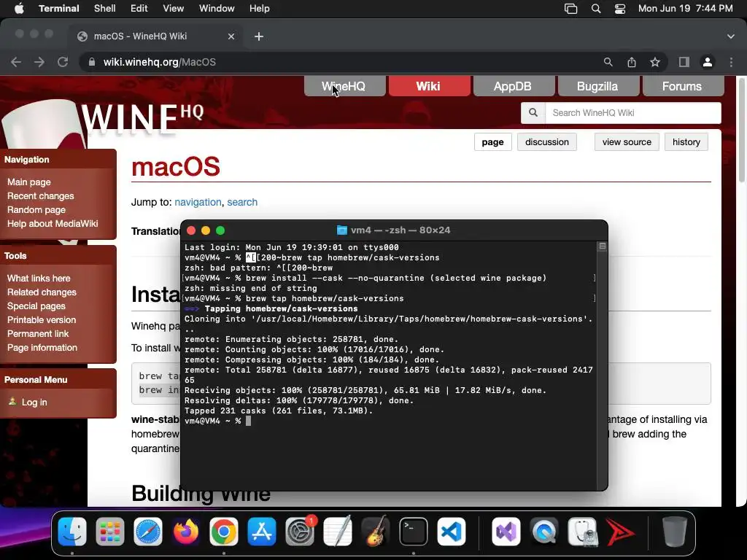The height and width of the screenshot is (560, 747).
Task: Launch Firefox from the Dock
Action: (x=186, y=532)
